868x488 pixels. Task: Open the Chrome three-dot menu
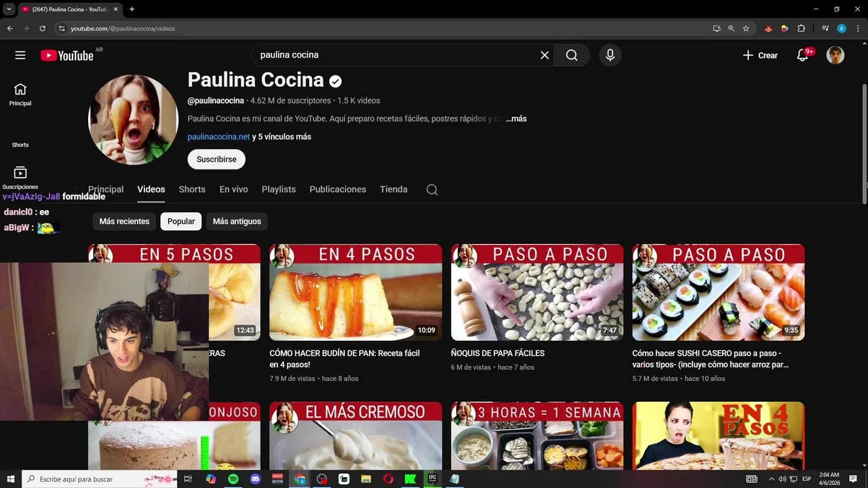[x=858, y=28]
